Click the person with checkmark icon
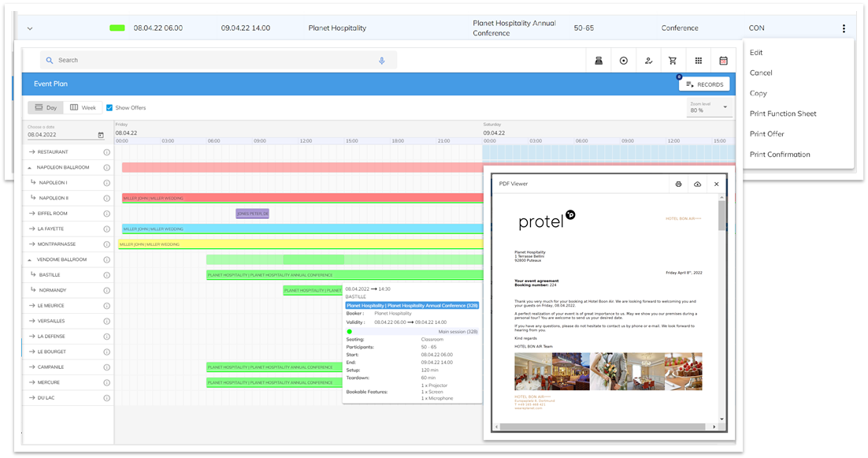Viewport: 868px width, 458px height. point(648,61)
